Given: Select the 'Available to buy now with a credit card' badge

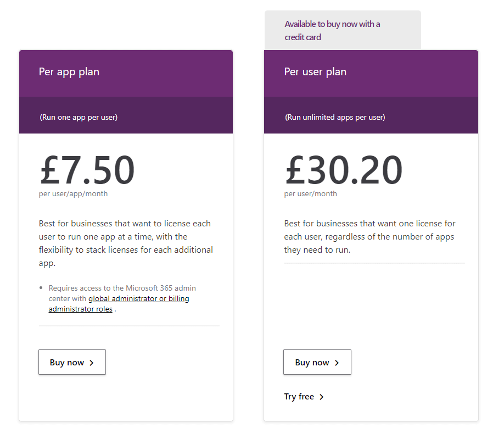Looking at the screenshot, I should pos(332,31).
